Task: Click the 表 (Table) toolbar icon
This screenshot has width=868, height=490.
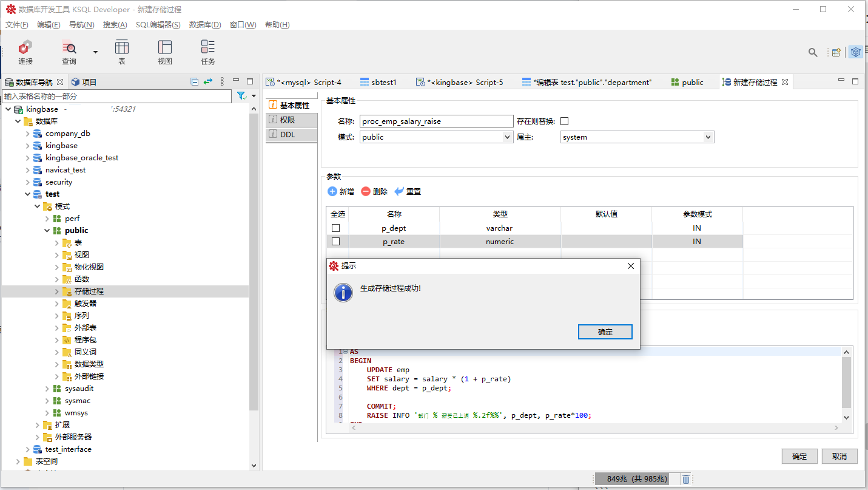Action: [x=121, y=48]
